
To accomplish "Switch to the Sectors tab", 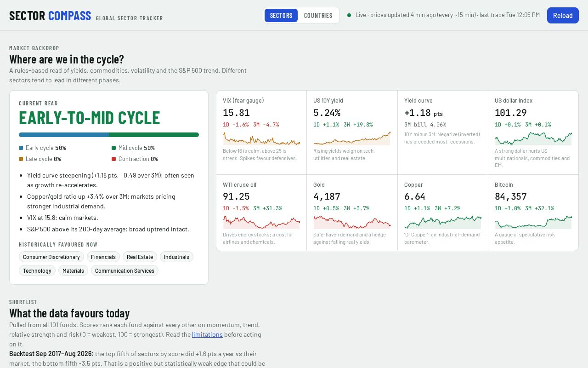I will click(281, 15).
